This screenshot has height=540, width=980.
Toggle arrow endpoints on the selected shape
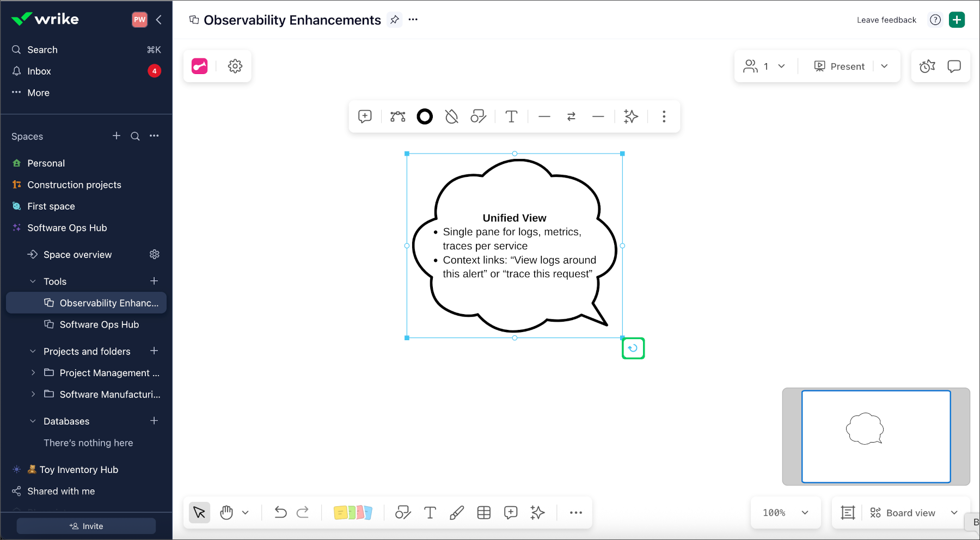(x=571, y=116)
